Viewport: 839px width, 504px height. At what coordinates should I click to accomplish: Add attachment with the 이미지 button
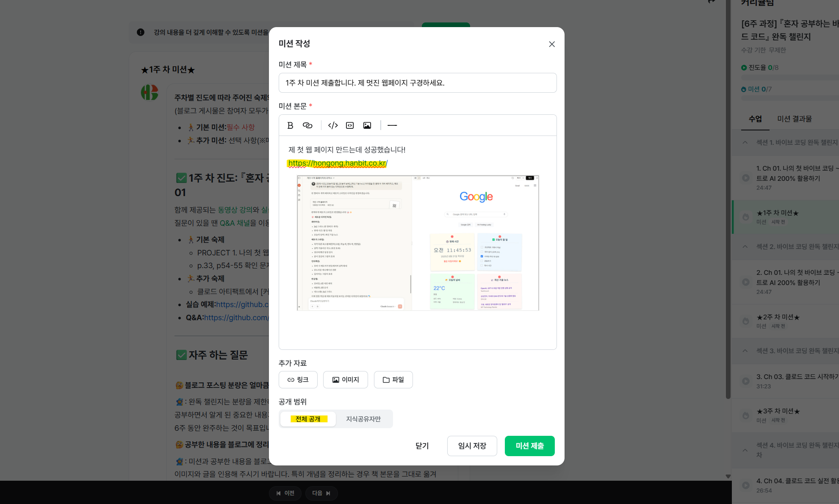[x=345, y=380]
